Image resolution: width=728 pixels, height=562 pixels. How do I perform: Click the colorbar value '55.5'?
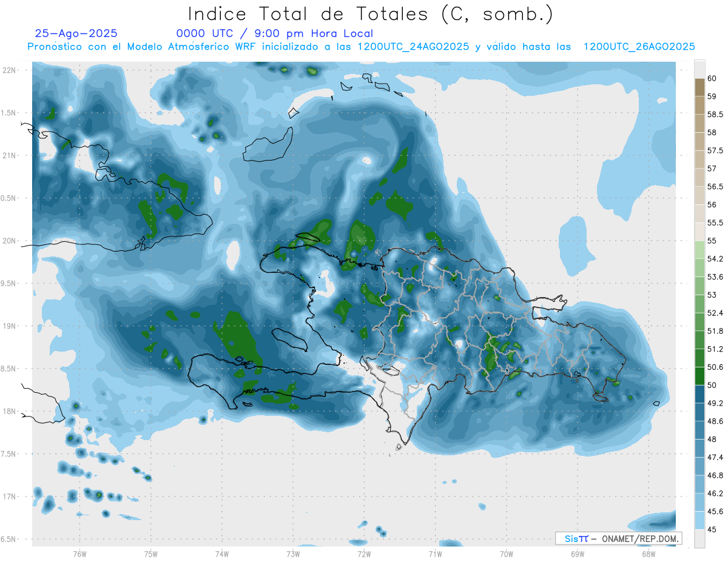tap(715, 222)
